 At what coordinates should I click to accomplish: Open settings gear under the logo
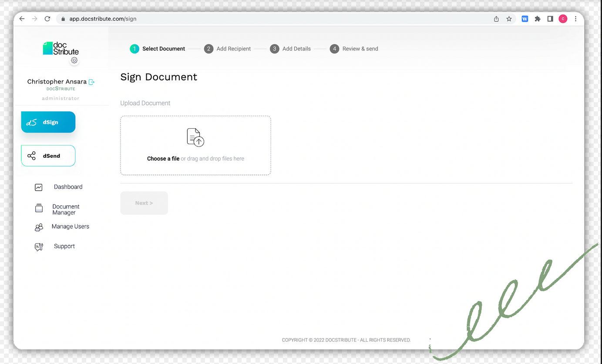74,60
